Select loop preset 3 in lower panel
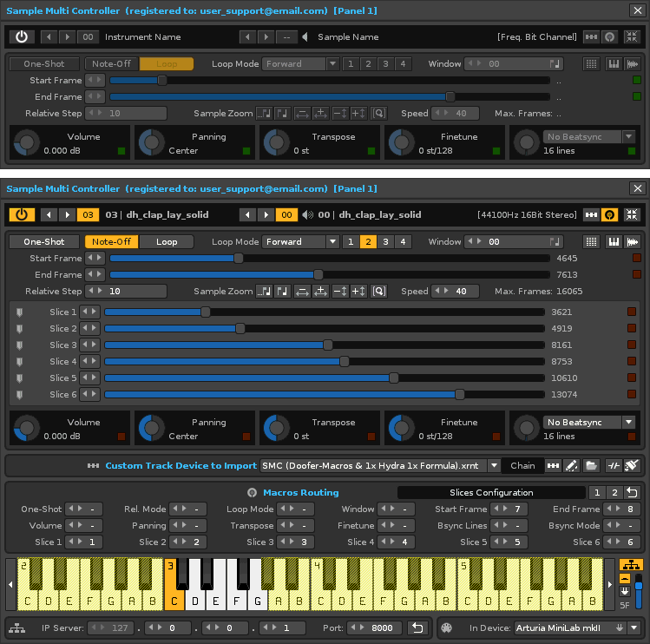The height and width of the screenshot is (644, 650). 384,242
